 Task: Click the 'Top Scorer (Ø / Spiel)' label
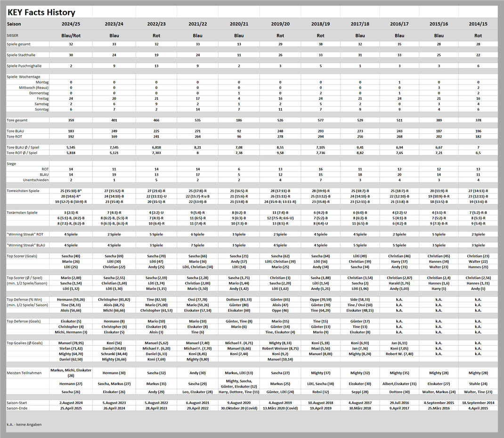[x=24, y=278]
